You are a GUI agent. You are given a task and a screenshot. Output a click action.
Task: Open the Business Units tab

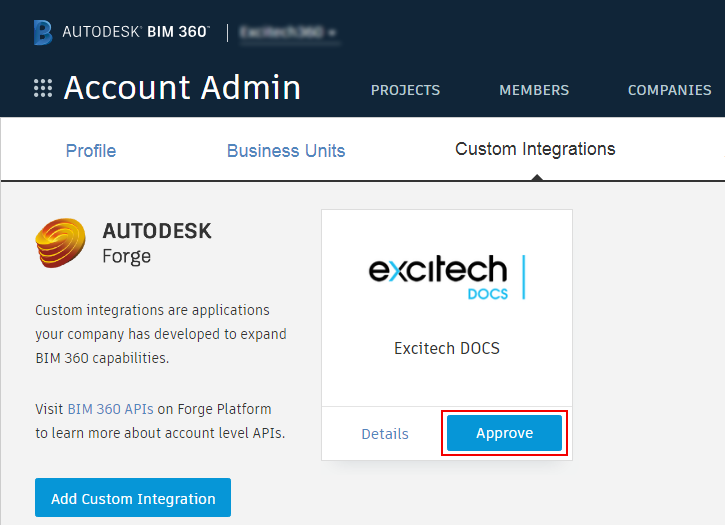click(x=286, y=151)
